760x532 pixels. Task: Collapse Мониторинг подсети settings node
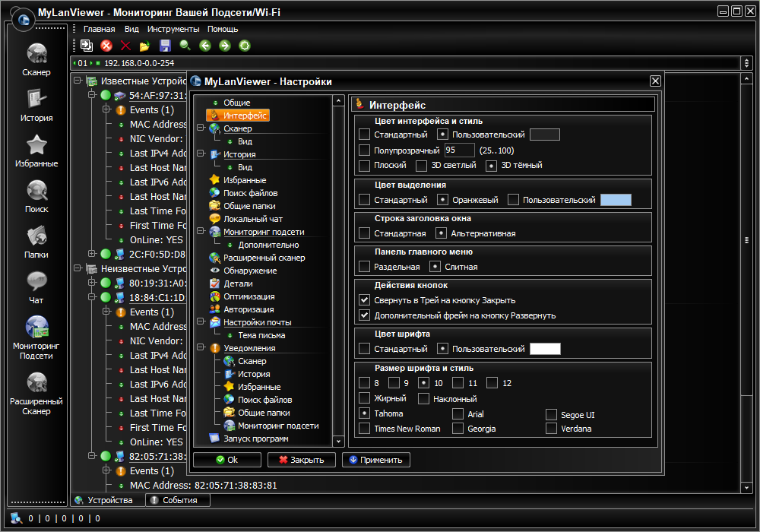201,230
